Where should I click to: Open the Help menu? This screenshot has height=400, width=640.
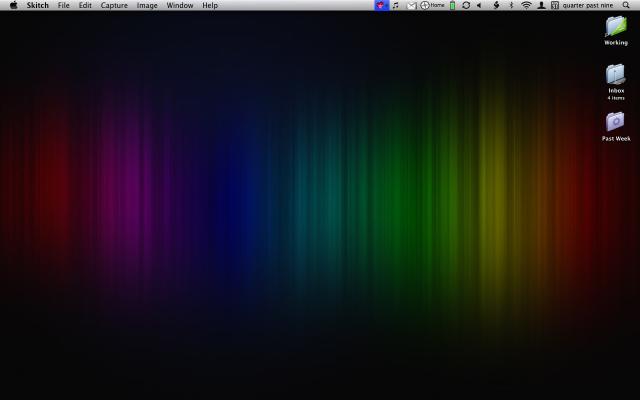point(210,5)
